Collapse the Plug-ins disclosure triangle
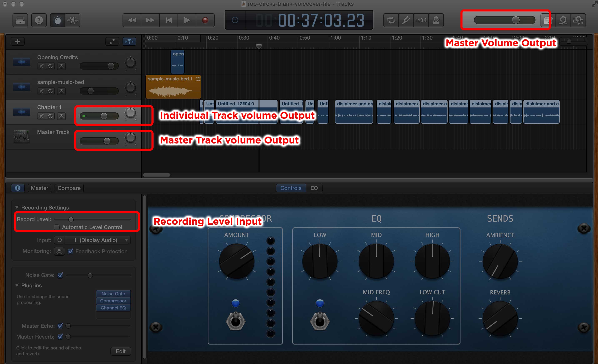Viewport: 598px width, 364px height. (x=17, y=285)
